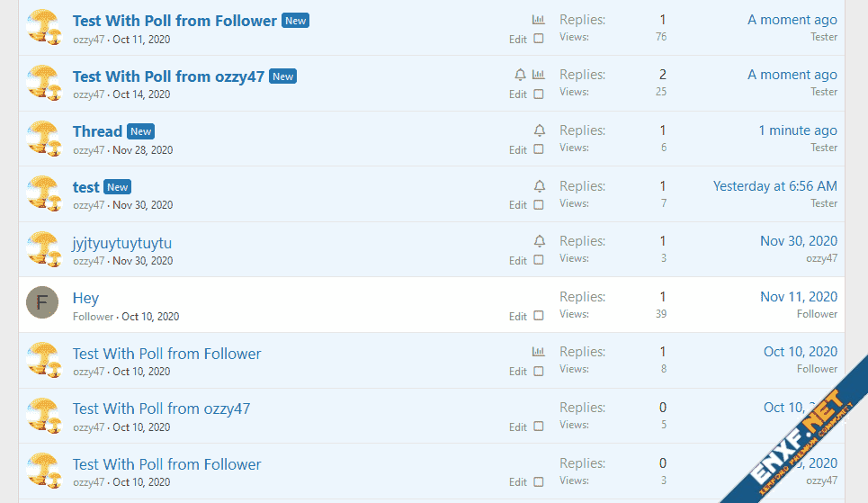Click Edit on the 'test' thread row
This screenshot has width=868, height=503.
coord(518,205)
